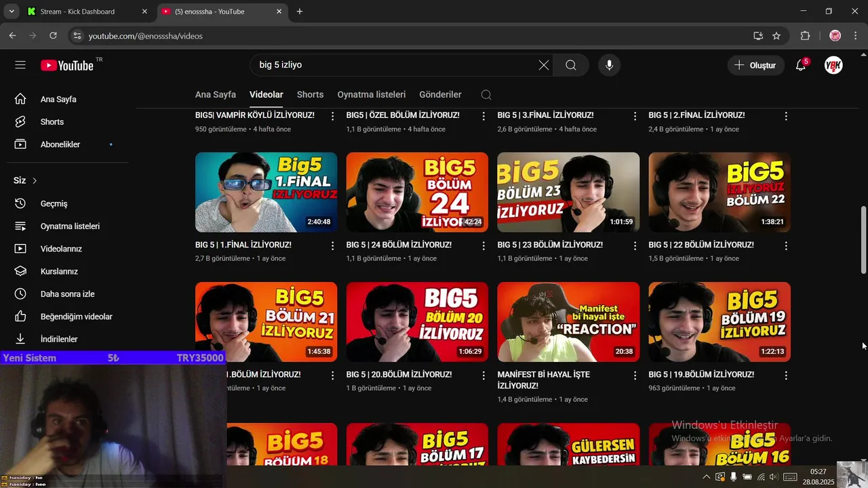Expand the Siz section chevron

(35, 181)
